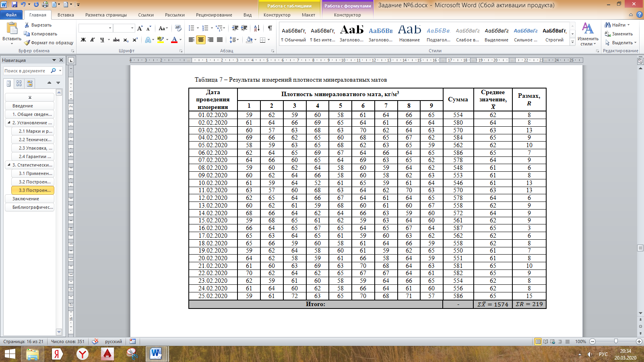
Task: Click the bulleted list icon
Action: tap(192, 28)
